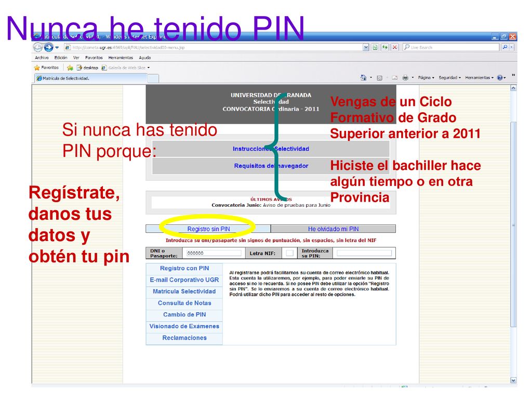The height and width of the screenshot is (399, 532).
Task: Click the page scrollbar down arrow
Action: (513, 380)
